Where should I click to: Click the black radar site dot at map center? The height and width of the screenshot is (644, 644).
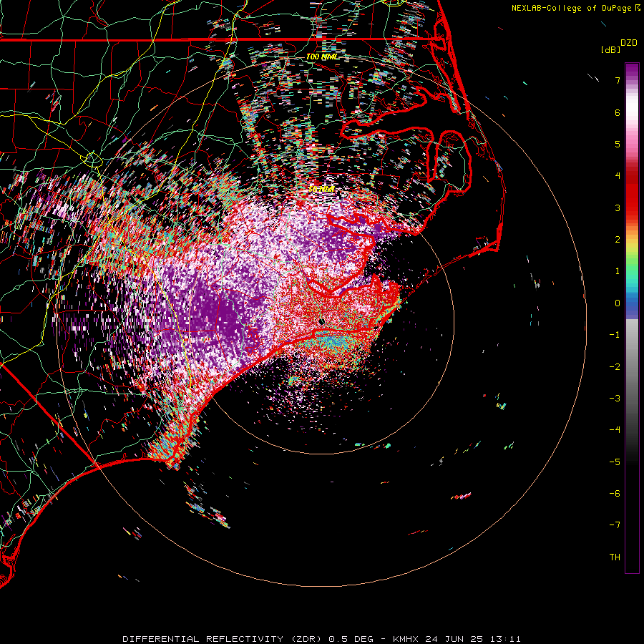pyautogui.click(x=321, y=321)
